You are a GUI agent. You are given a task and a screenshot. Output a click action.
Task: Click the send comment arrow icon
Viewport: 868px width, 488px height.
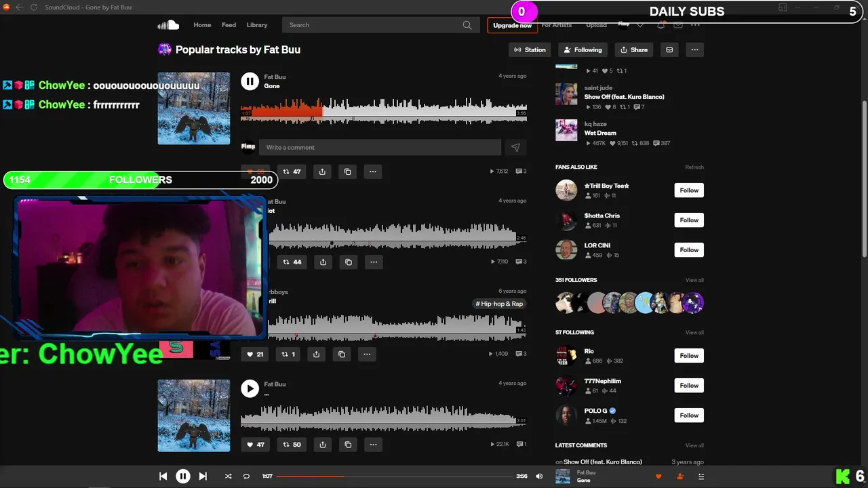pos(515,147)
